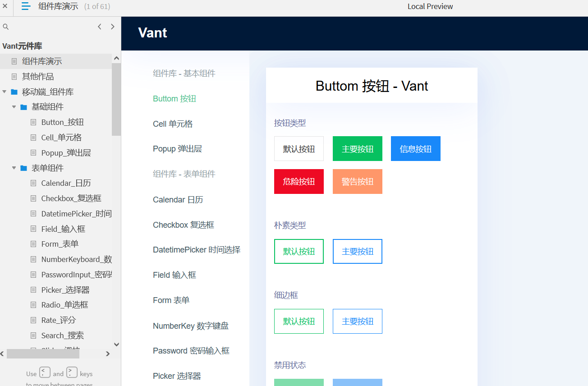The image size is (588, 386).
Task: Click page icon beside Picker_选择器
Action: click(33, 290)
